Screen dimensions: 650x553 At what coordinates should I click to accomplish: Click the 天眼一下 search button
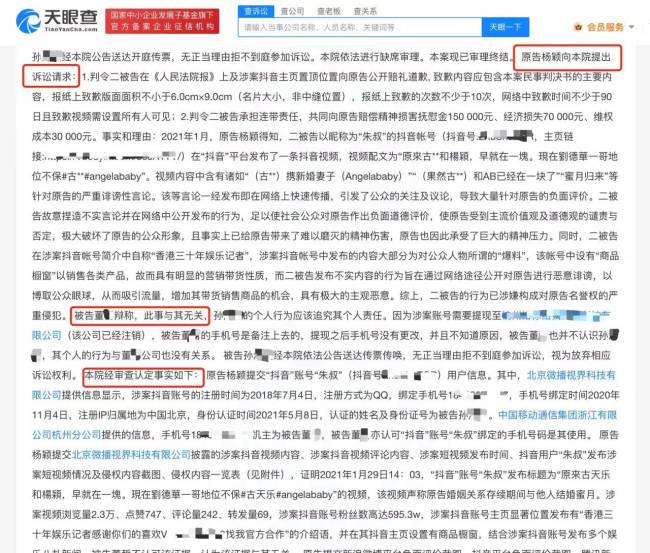point(505,27)
